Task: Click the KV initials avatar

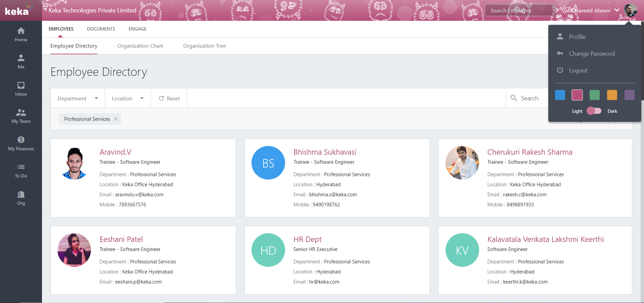Action: tap(462, 250)
